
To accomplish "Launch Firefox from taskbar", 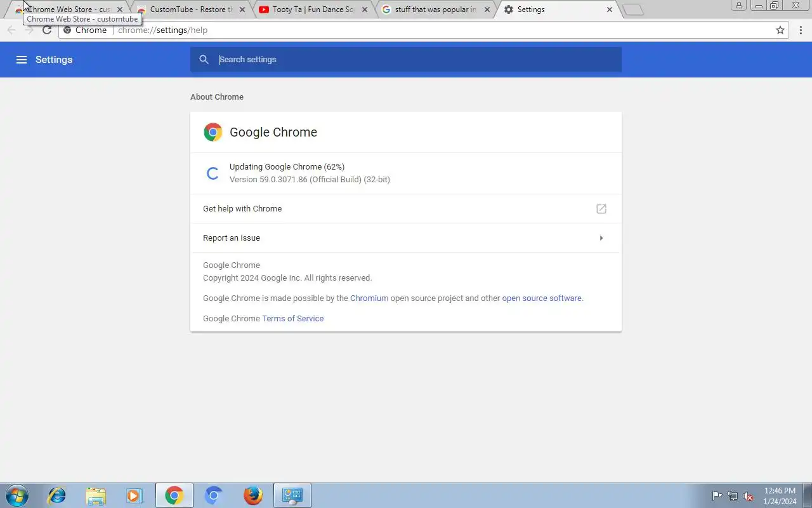I will (253, 495).
